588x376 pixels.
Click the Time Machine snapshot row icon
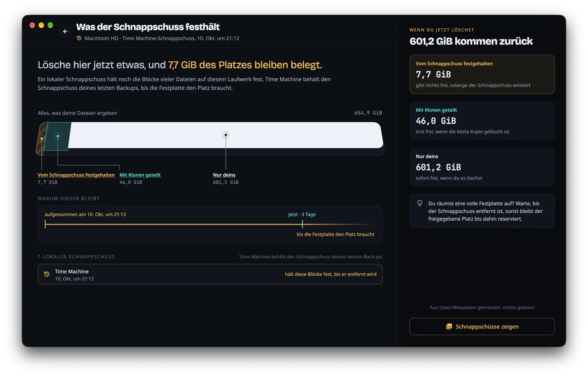click(47, 274)
